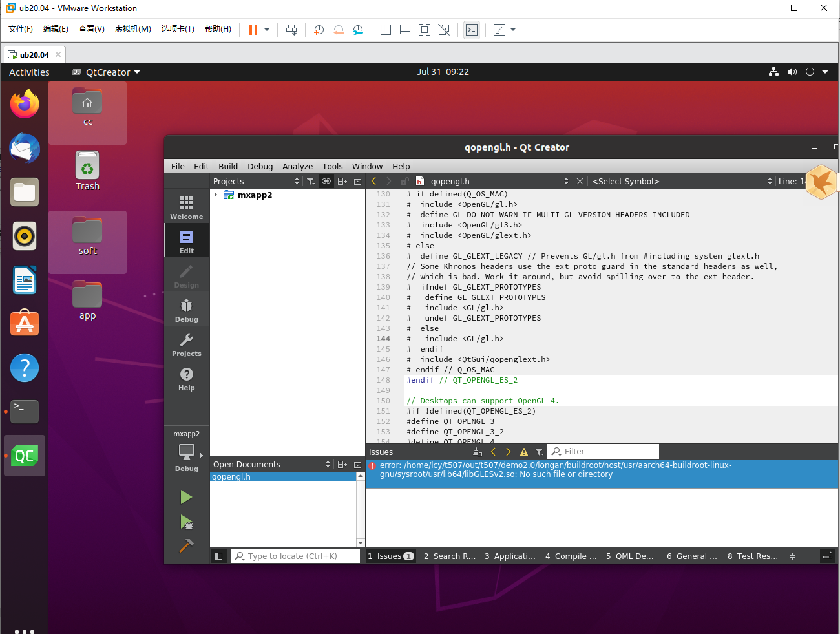
Task: Toggle left sidebar visibility
Action: 219,556
